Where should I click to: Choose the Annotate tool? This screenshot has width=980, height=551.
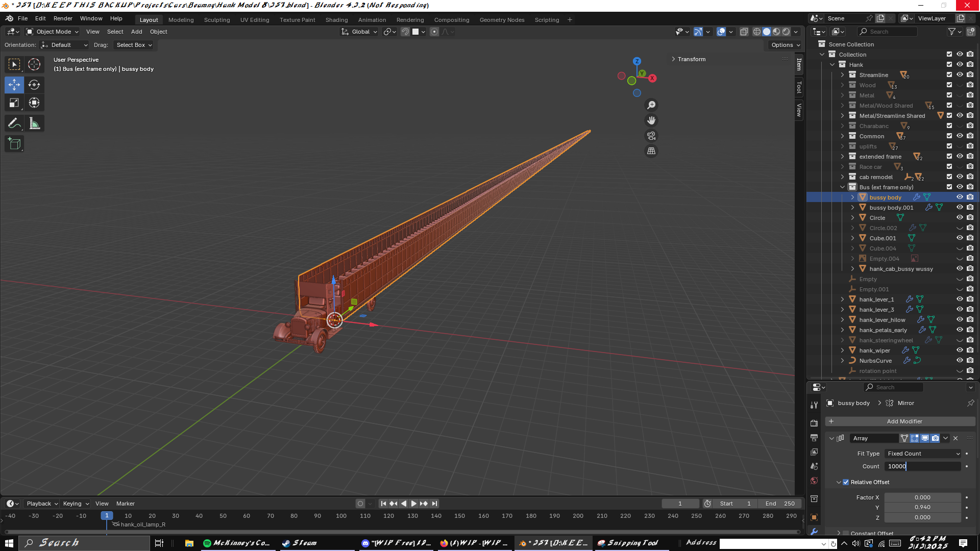click(x=14, y=123)
